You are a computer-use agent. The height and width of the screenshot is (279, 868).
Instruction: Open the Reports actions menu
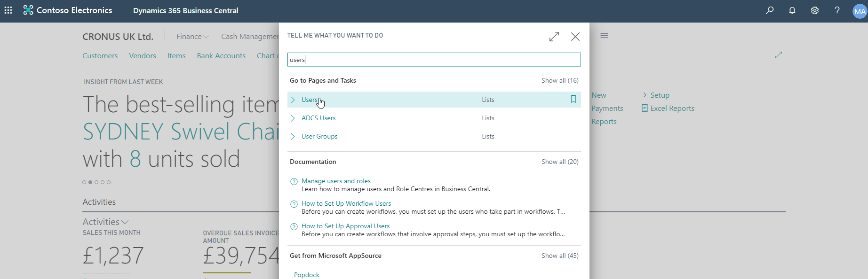(604, 121)
